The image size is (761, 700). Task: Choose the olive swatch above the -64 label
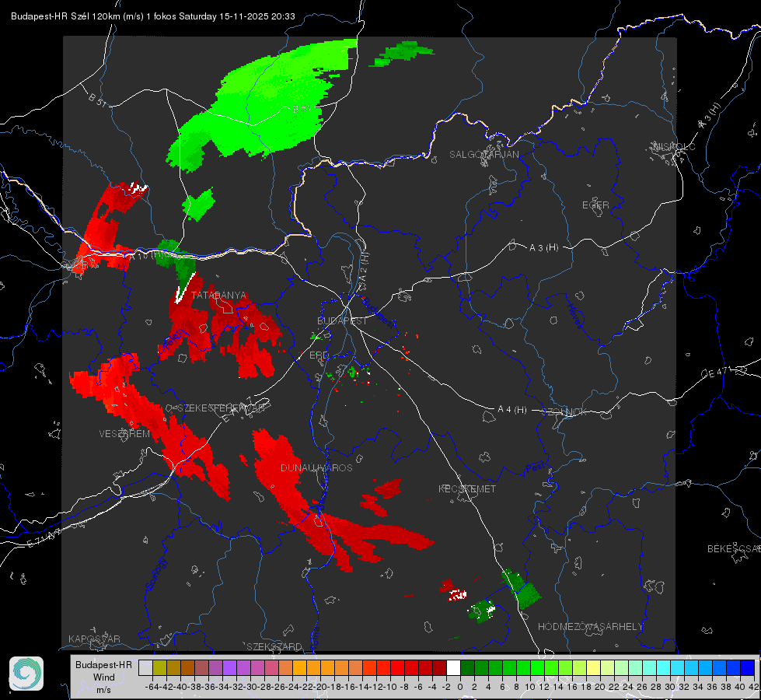click(159, 668)
